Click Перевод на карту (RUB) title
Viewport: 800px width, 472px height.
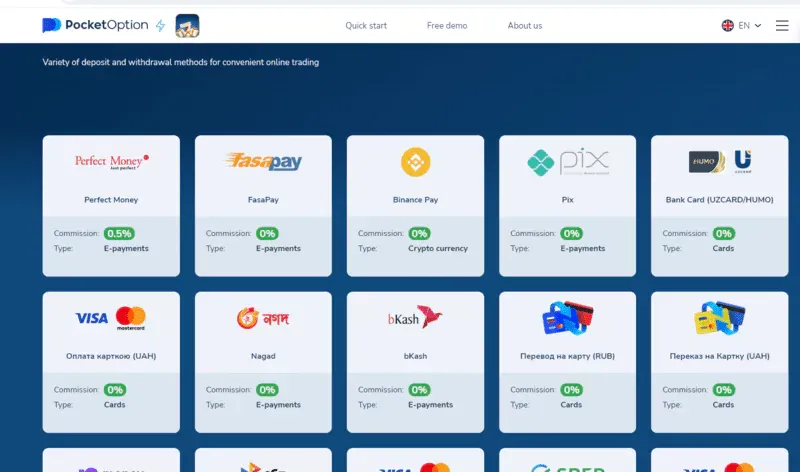[567, 356]
